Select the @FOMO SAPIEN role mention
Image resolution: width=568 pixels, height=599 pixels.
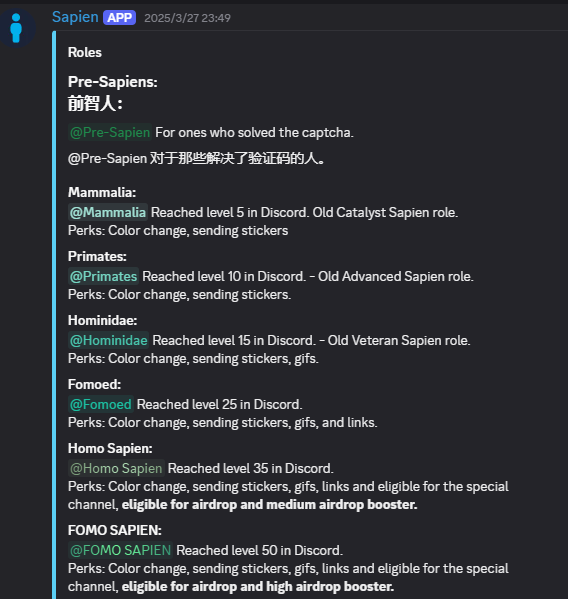point(121,550)
